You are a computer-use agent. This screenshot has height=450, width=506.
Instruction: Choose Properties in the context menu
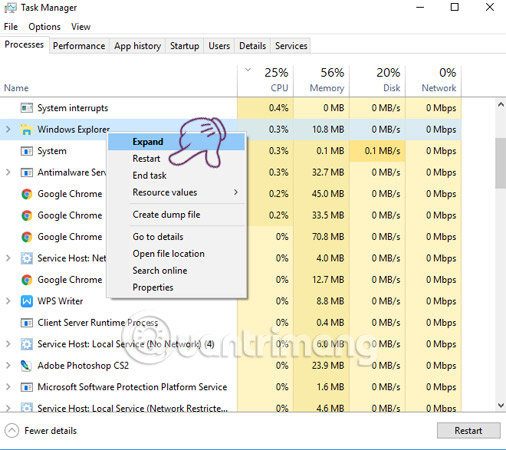176,287
